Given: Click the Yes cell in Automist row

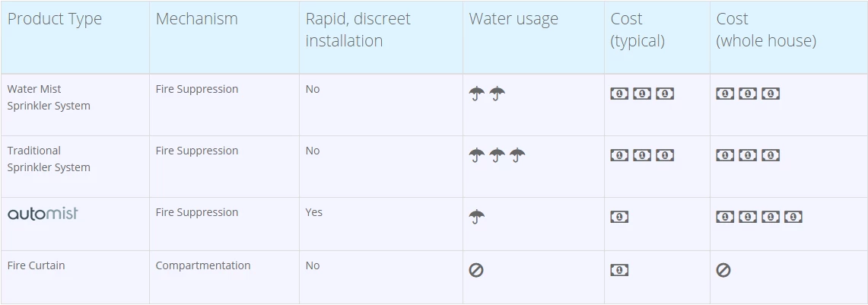Looking at the screenshot, I should click(x=314, y=212).
